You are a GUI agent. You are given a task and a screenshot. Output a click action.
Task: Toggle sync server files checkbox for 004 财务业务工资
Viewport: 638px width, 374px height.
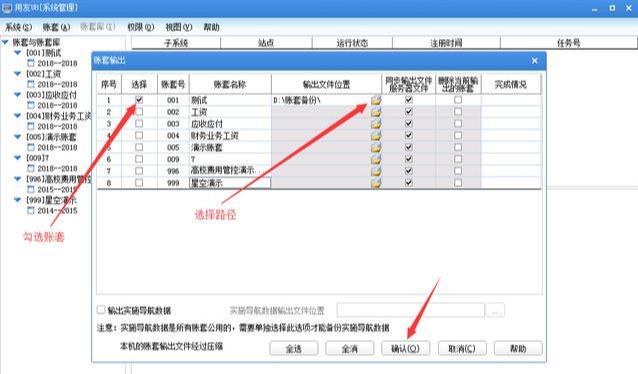pos(409,135)
